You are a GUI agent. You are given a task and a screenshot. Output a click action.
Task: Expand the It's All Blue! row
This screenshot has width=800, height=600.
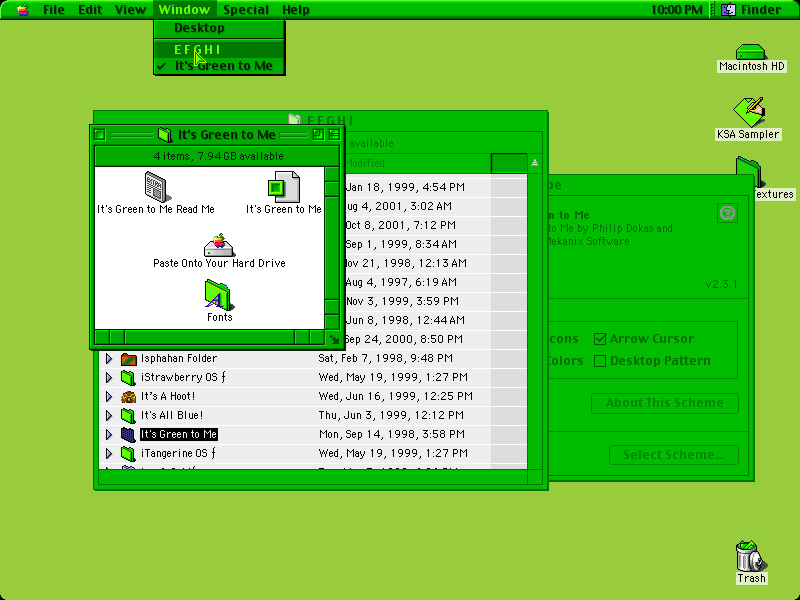pos(109,415)
